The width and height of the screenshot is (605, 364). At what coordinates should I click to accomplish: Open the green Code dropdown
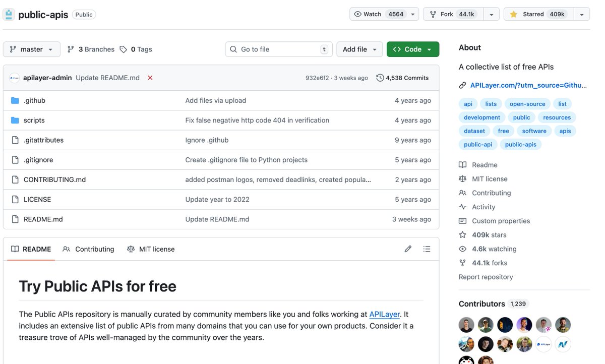413,49
